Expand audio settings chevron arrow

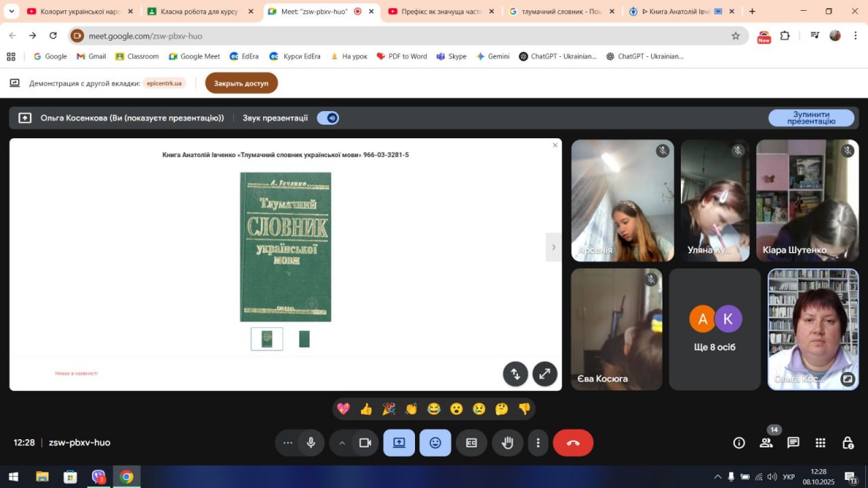[x=342, y=443]
